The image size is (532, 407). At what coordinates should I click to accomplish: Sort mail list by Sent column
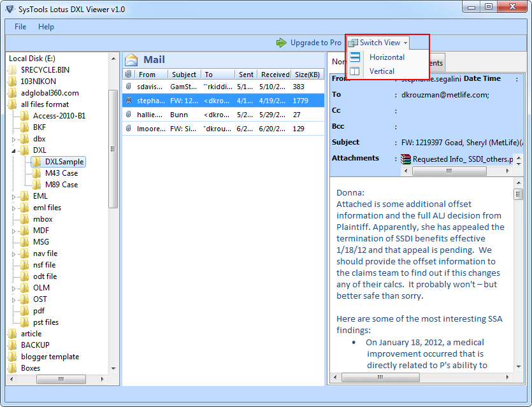[x=246, y=75]
